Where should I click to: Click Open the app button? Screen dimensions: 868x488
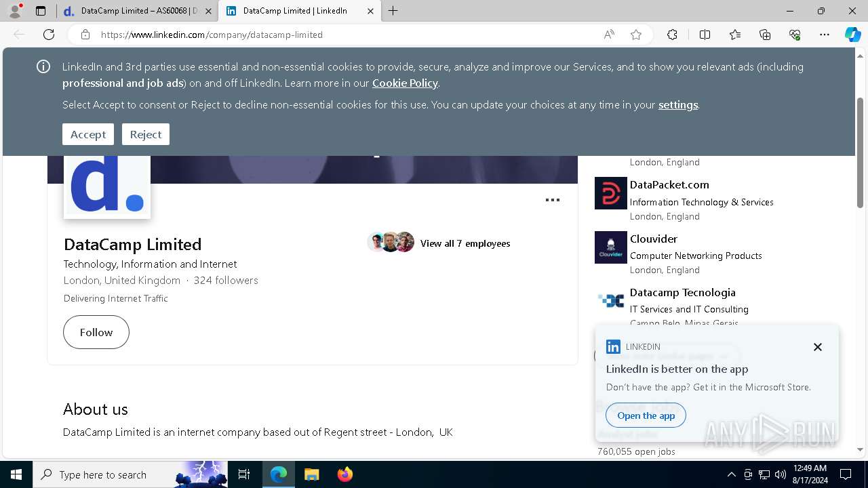646,415
